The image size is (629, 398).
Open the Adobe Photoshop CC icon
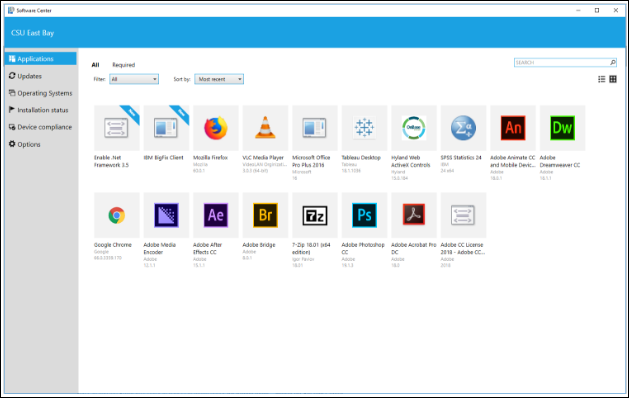click(364, 215)
